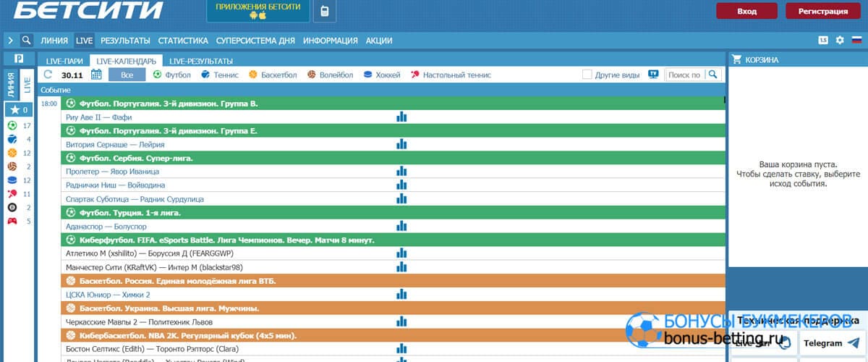Click the Вход login button
Image resolution: width=868 pixels, height=362 pixels.
click(x=747, y=11)
